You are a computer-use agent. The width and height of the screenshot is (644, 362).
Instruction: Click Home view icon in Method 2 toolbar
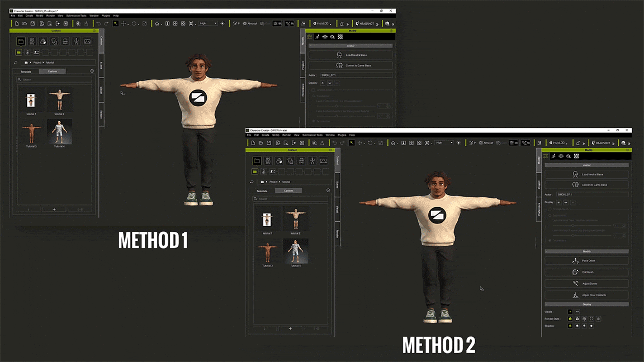click(x=393, y=143)
